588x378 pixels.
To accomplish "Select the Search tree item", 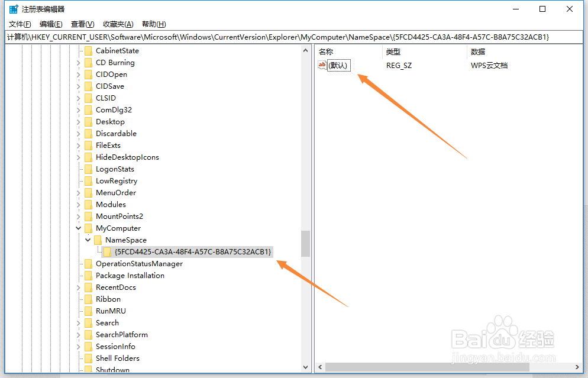I will [107, 323].
